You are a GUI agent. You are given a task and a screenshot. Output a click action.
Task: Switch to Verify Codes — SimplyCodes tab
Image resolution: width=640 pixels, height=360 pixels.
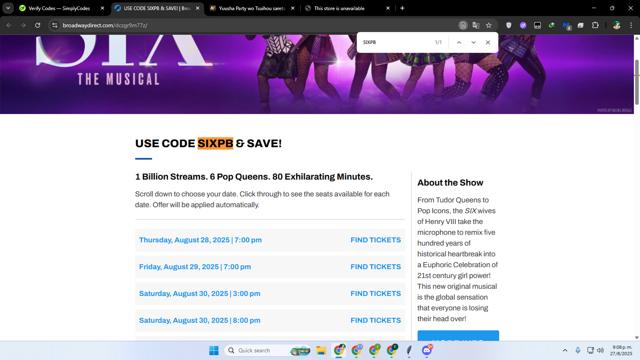point(60,8)
